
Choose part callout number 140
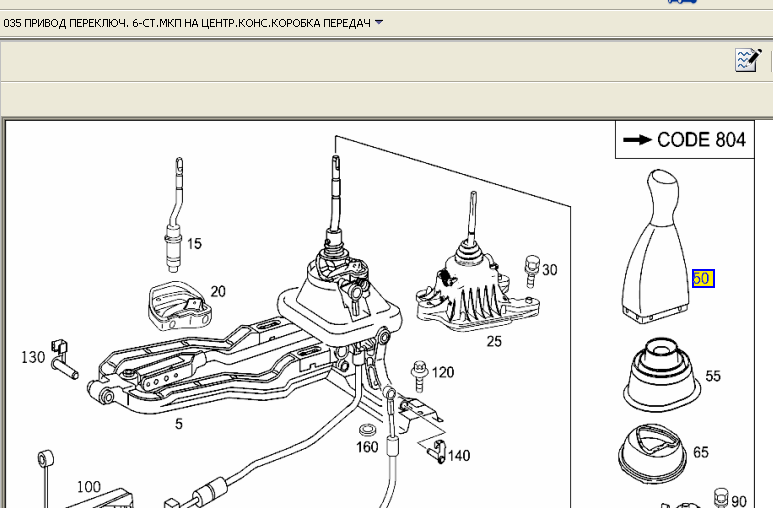coord(458,456)
